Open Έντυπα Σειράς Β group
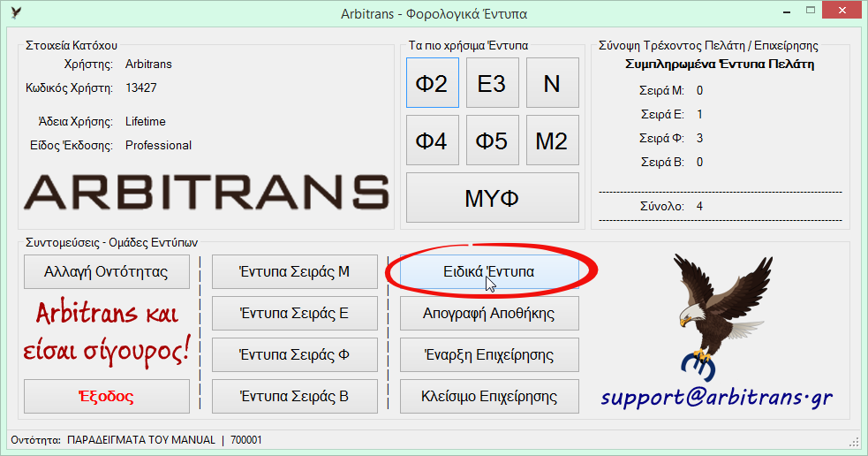 tap(295, 396)
